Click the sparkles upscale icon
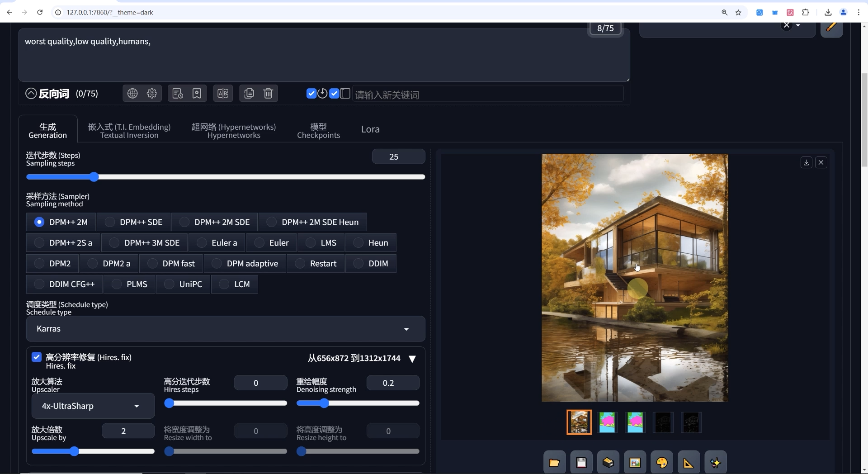 tap(716, 463)
